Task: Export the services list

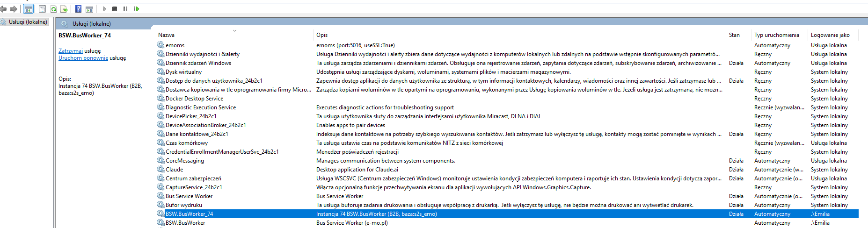Action: click(x=64, y=9)
